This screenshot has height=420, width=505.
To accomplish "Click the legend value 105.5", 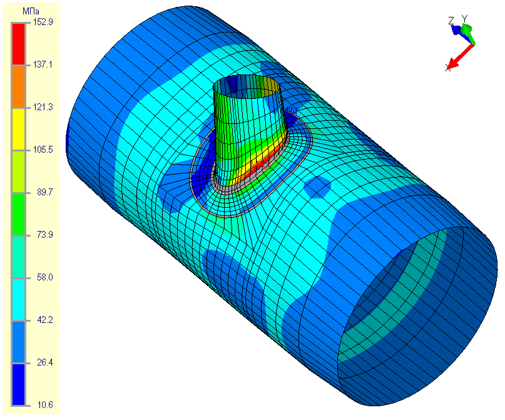I will point(43,150).
